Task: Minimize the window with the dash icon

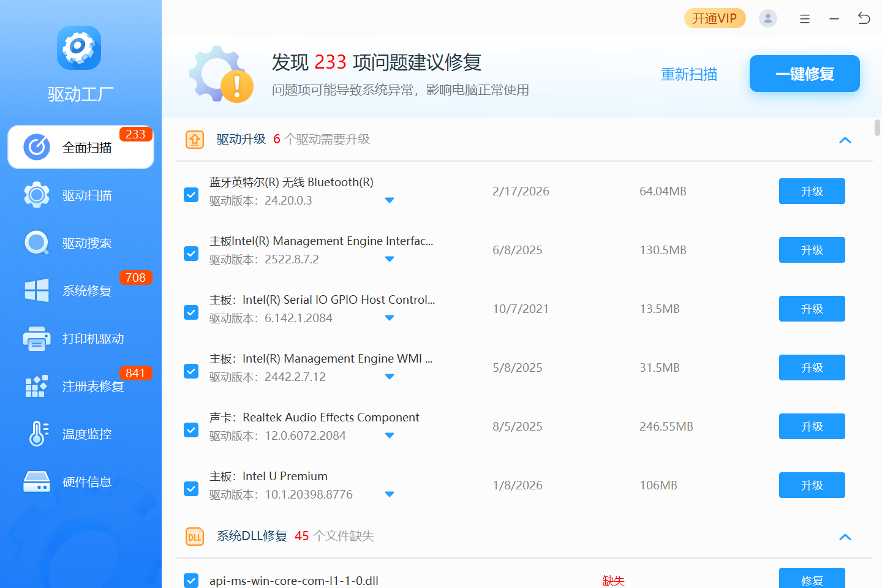Action: (x=834, y=19)
